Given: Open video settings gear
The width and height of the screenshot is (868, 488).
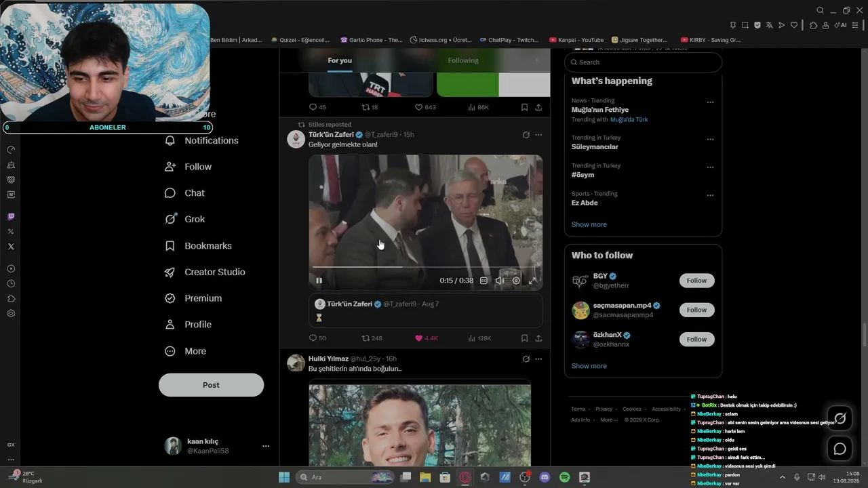Looking at the screenshot, I should (516, 281).
